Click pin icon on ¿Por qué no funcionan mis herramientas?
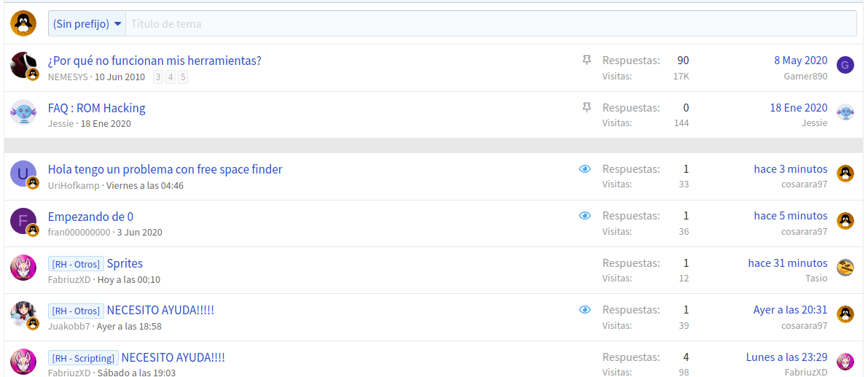Image resolution: width=868 pixels, height=377 pixels. [587, 61]
